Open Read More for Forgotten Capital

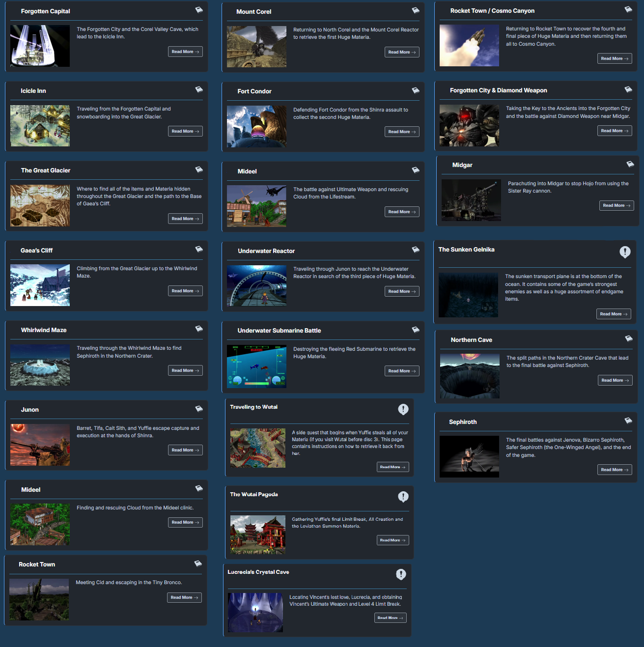[185, 52]
